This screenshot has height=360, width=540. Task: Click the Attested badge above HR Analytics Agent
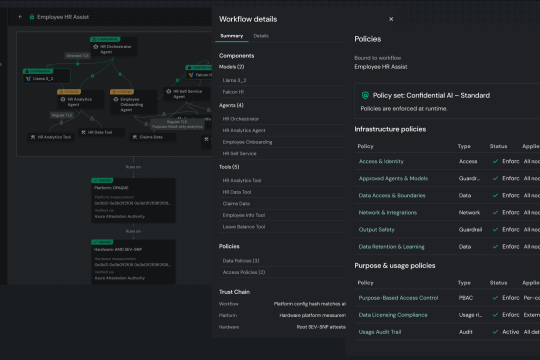tap(69, 92)
